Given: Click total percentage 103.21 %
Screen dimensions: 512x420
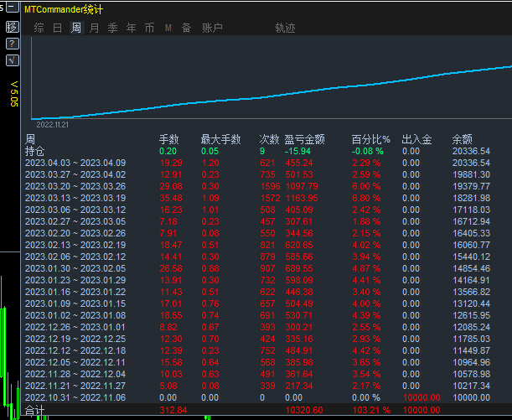Looking at the screenshot, I should 371,410.
